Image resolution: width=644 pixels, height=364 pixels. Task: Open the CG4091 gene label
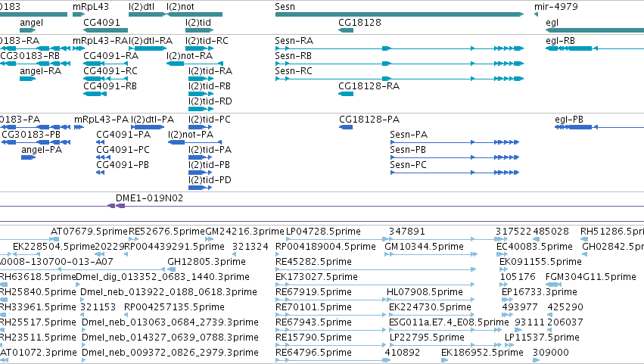(x=101, y=23)
